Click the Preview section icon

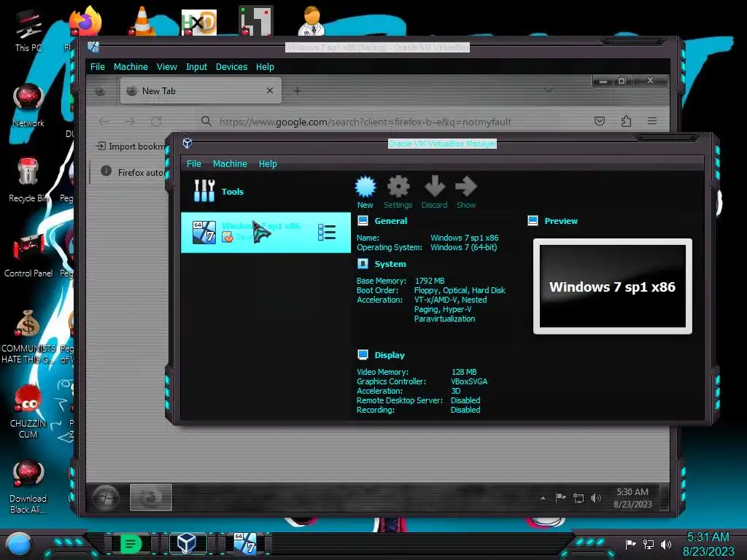tap(533, 220)
